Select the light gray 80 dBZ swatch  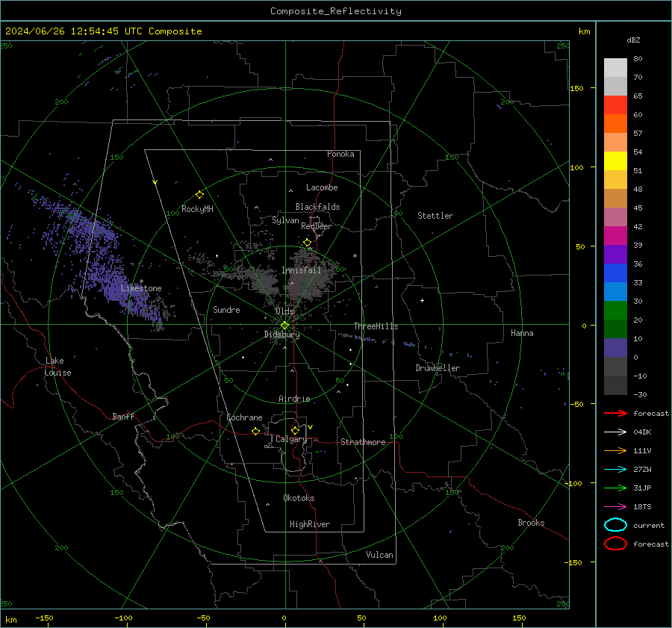pos(615,68)
